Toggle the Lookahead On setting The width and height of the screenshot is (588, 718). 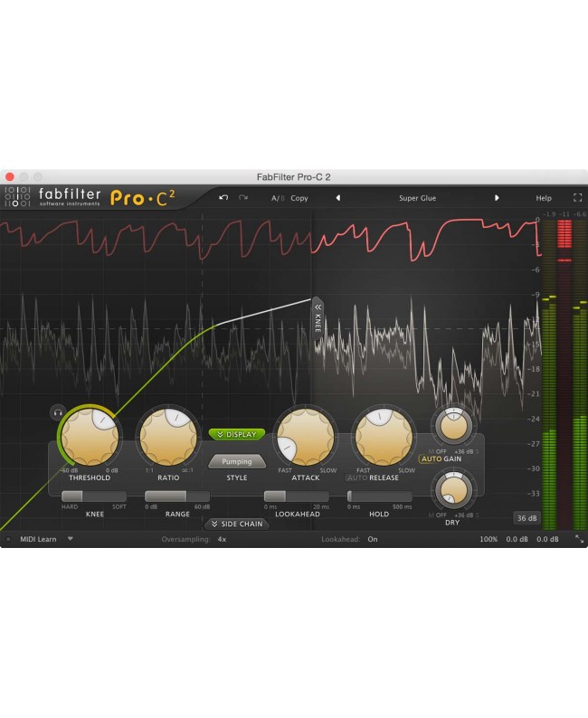[x=373, y=539]
